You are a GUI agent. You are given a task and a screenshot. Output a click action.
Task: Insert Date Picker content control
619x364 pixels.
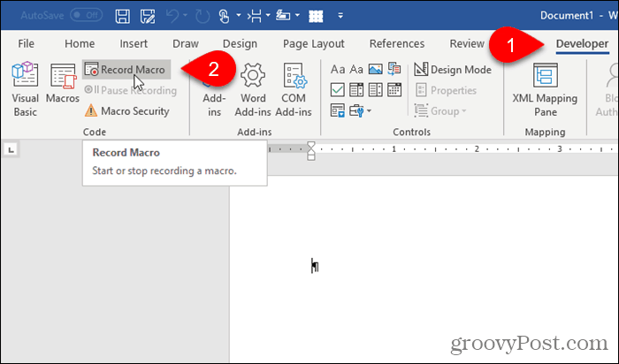point(394,90)
